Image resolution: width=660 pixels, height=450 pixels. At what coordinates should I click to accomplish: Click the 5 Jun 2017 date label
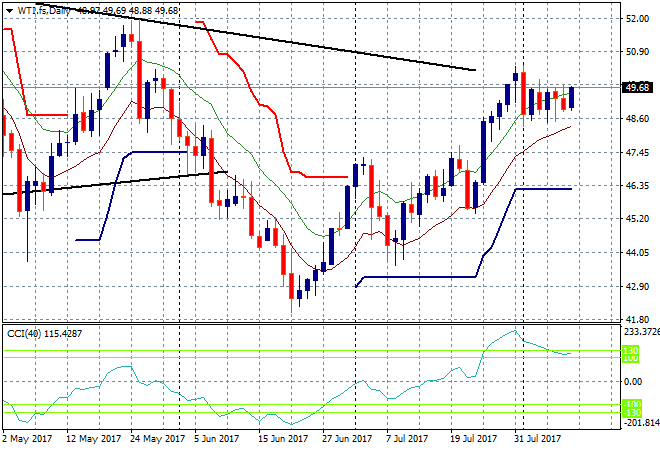tap(216, 439)
